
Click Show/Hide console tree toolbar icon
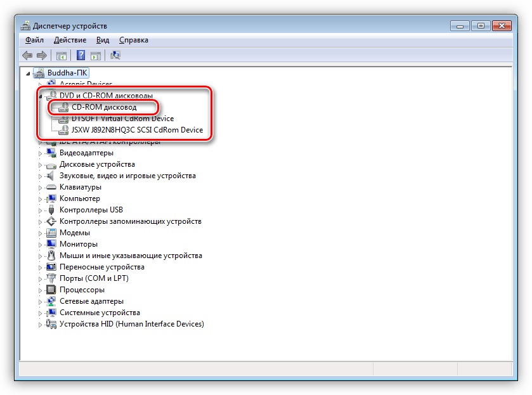(x=62, y=55)
